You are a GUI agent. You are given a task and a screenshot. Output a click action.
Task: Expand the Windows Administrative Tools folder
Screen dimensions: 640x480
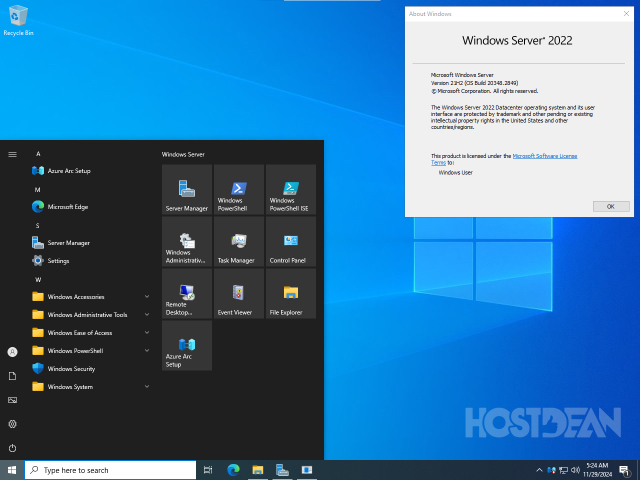point(91,315)
